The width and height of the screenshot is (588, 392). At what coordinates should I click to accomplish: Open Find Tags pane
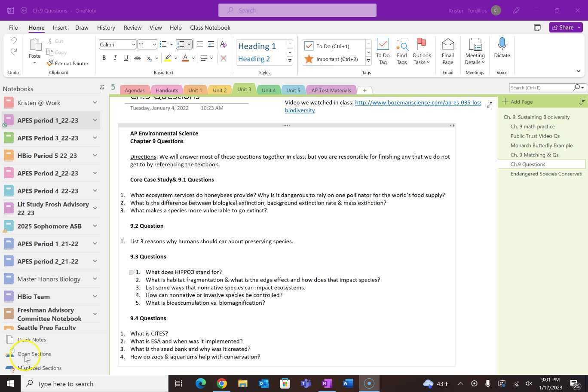pos(401,52)
